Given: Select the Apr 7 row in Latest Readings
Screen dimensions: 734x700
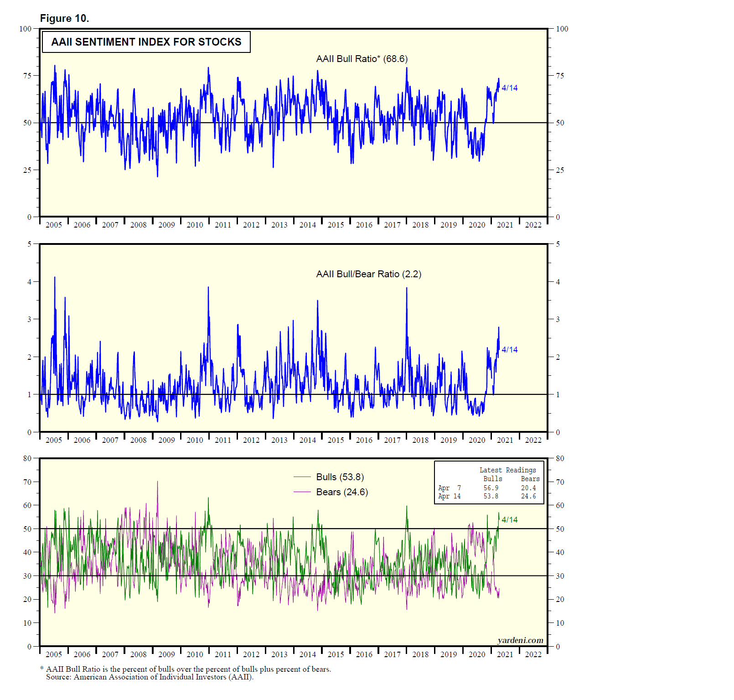Looking at the screenshot, I should point(450,488).
